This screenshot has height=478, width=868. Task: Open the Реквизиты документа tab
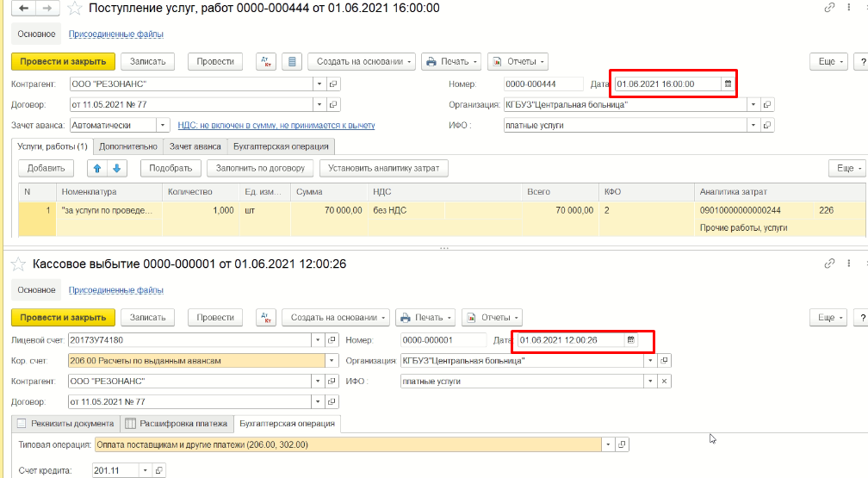pyautogui.click(x=66, y=424)
